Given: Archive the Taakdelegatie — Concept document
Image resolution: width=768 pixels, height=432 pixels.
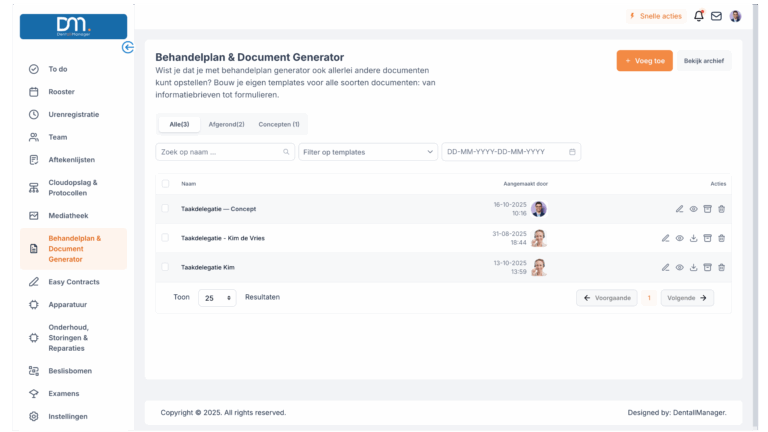Looking at the screenshot, I should [x=707, y=209].
